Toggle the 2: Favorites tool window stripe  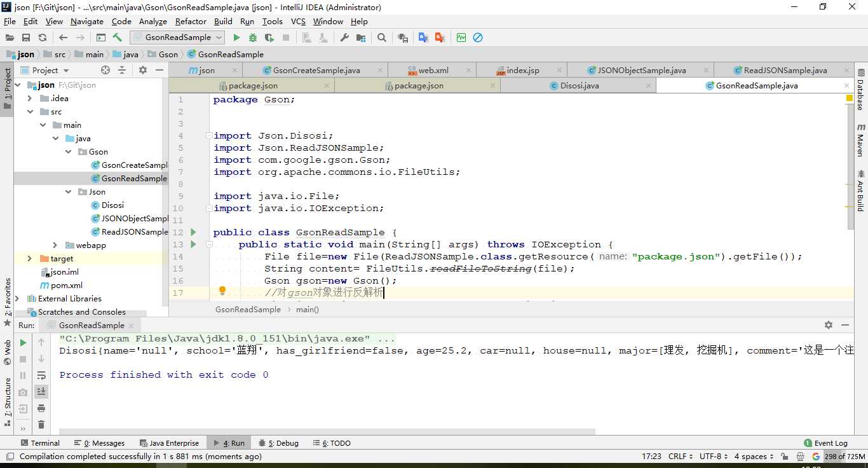pos(8,301)
